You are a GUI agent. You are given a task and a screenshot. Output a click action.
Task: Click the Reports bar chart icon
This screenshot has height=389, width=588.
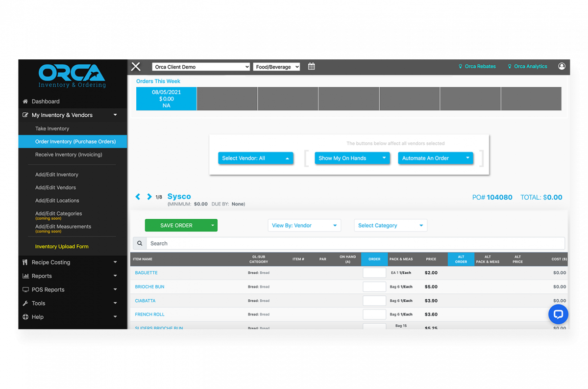point(25,276)
